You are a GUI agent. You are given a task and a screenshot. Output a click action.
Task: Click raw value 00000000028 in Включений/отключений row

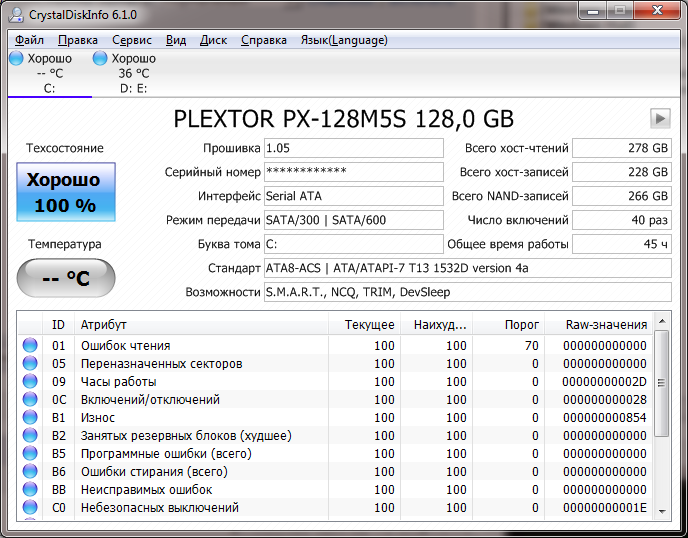click(605, 400)
